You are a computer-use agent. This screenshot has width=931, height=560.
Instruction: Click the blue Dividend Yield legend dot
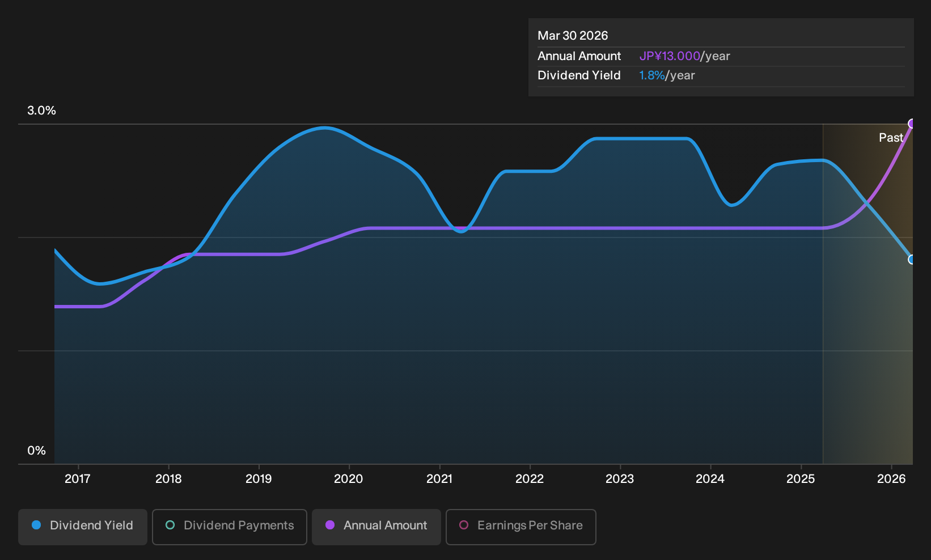pyautogui.click(x=36, y=525)
